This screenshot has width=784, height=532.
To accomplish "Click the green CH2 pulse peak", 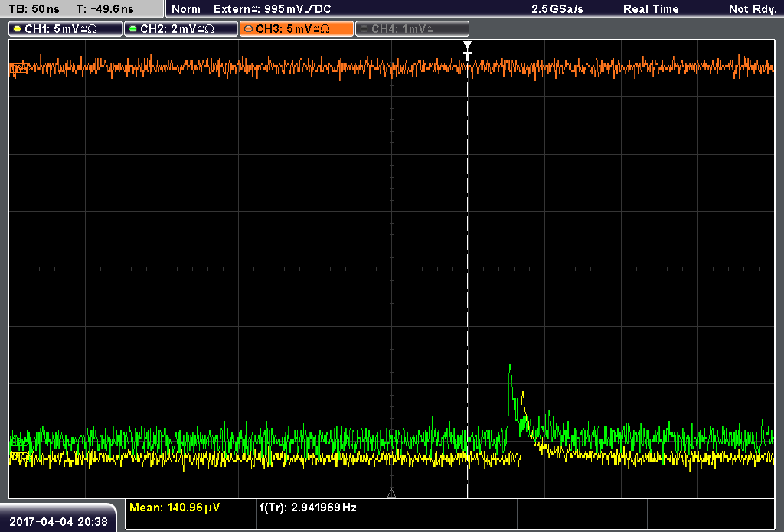I will [510, 366].
